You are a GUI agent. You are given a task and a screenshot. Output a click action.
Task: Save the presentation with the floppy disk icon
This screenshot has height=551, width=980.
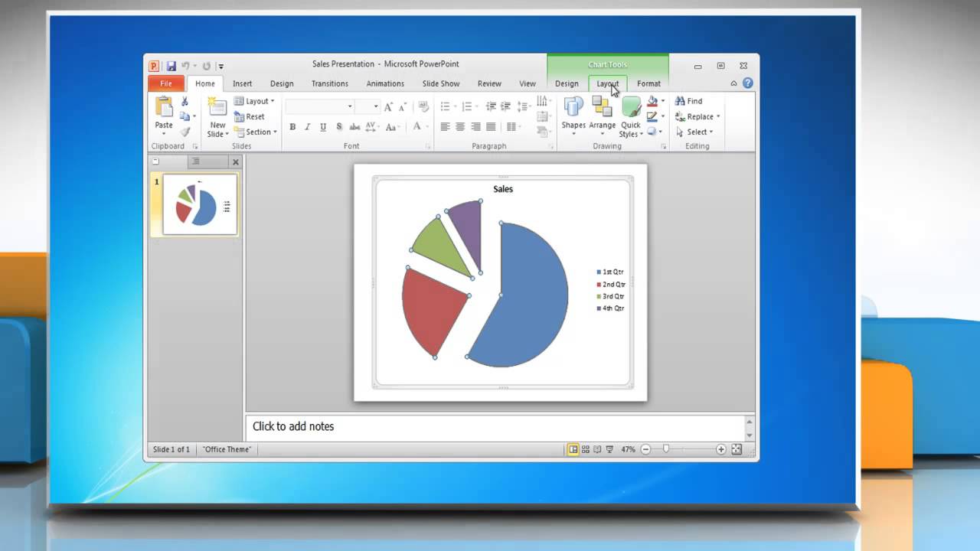(x=171, y=67)
